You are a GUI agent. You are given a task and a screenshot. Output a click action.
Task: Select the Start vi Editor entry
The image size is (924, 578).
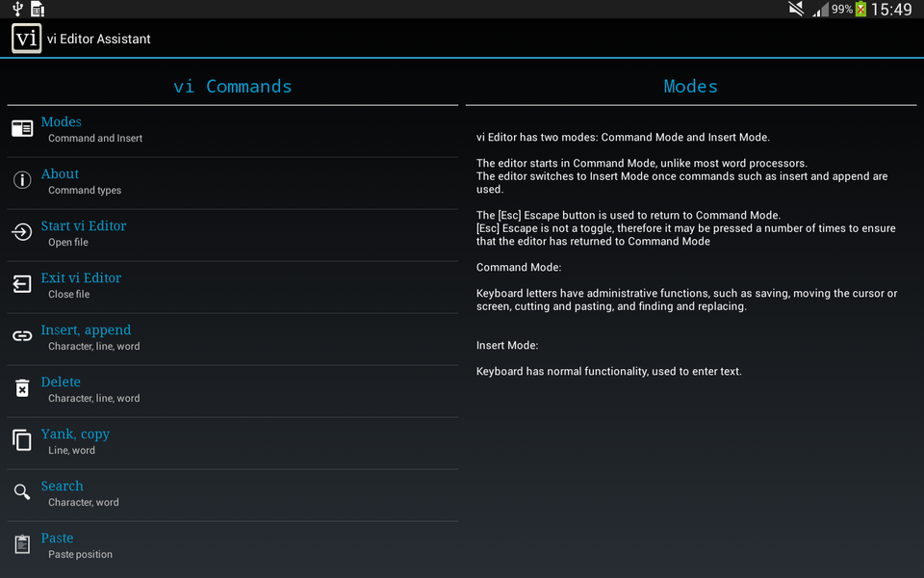click(232, 235)
